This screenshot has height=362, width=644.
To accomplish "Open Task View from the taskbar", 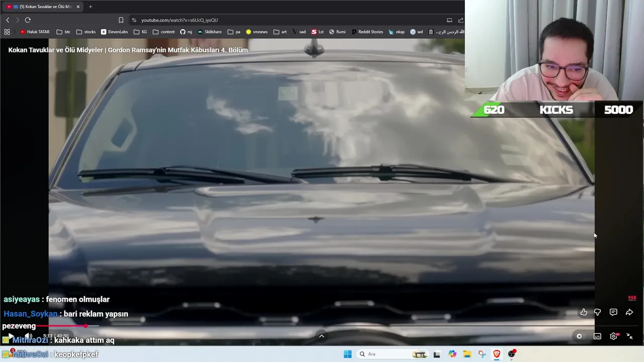I will 437,354.
